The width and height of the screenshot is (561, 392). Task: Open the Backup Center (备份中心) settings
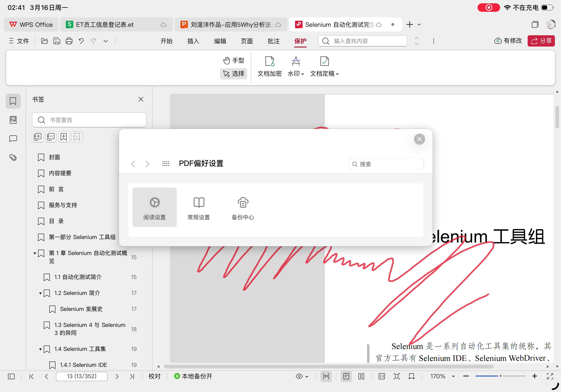[x=243, y=207]
